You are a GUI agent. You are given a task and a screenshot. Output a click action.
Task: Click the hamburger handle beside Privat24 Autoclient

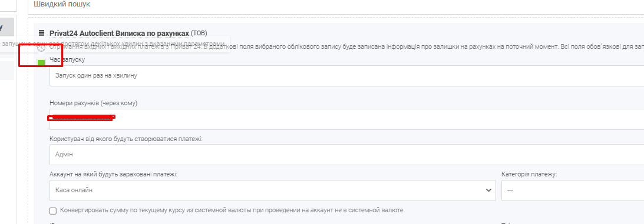click(x=41, y=33)
